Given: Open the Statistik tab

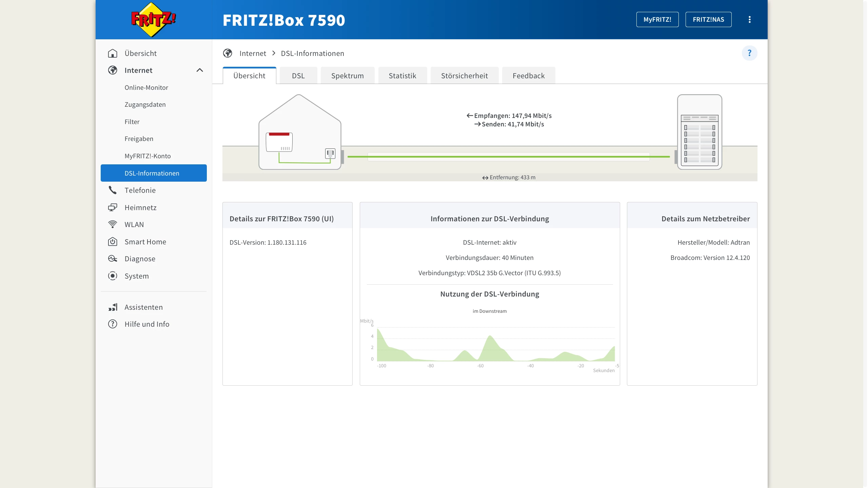Looking at the screenshot, I should point(402,76).
